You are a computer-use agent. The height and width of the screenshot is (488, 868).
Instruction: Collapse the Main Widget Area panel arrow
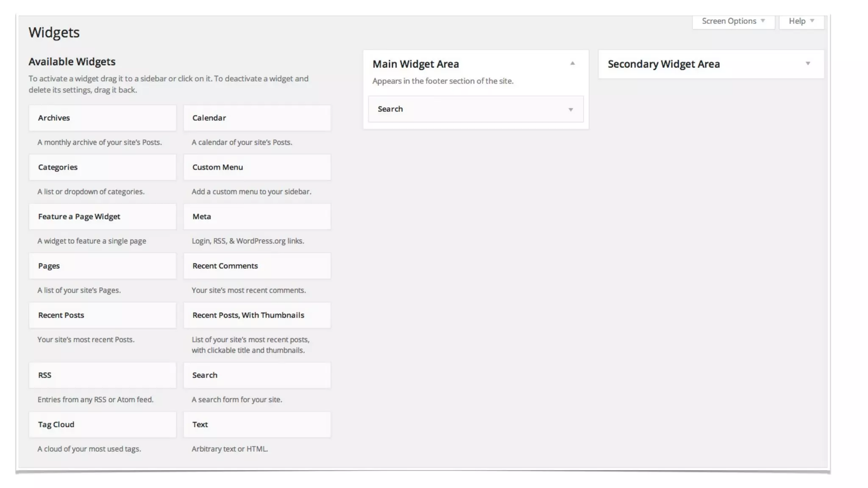tap(572, 64)
